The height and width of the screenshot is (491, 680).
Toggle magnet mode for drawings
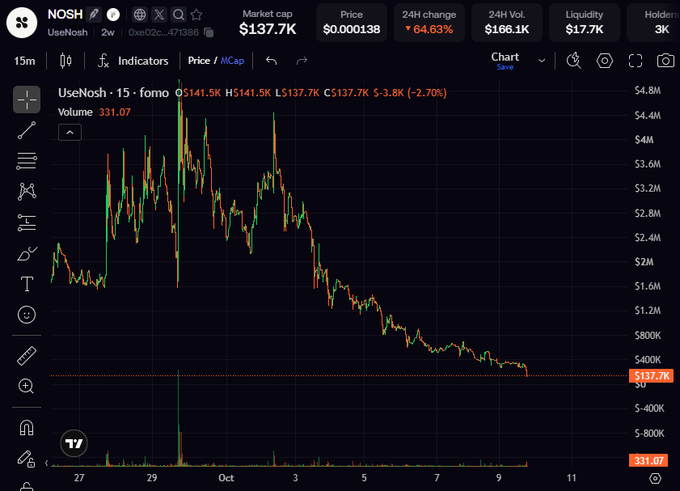(26, 428)
